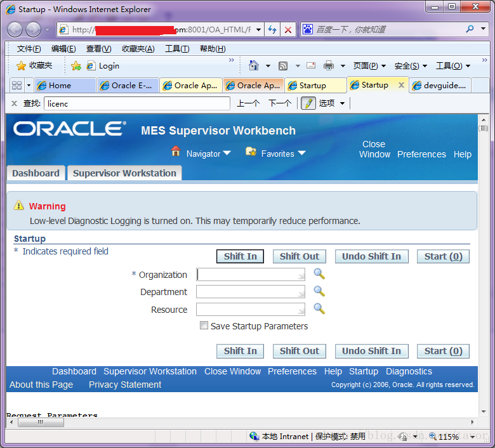Open the Resource search magnifier
Image resolution: width=495 pixels, height=448 pixels.
click(319, 308)
